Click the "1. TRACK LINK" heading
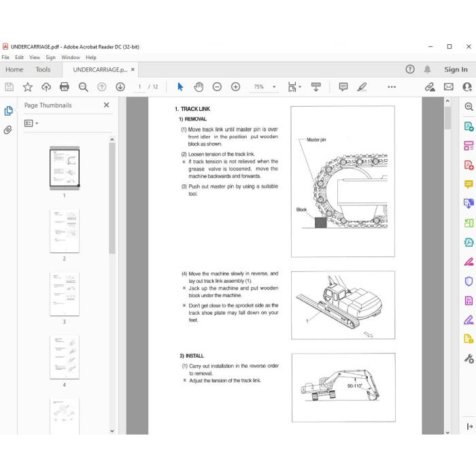Viewport: 476px width, 476px height. click(x=192, y=109)
